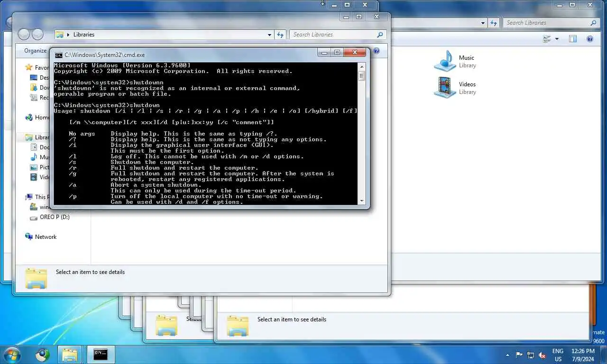This screenshot has height=364, width=607.
Task: Open Desktop in the navigation pane
Action: tap(39, 78)
